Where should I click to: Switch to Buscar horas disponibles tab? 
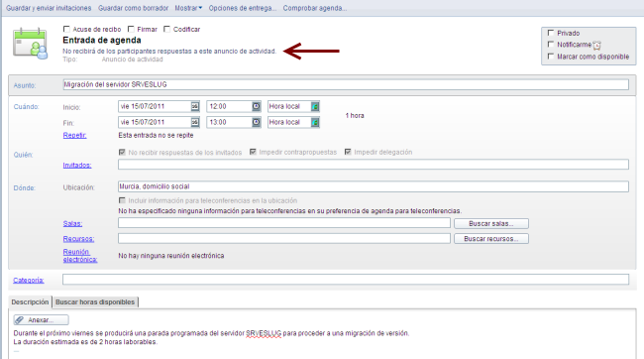point(95,301)
